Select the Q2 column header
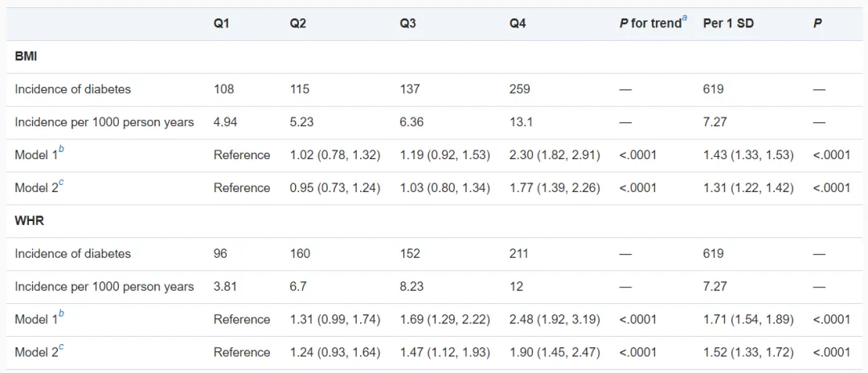 pos(298,24)
